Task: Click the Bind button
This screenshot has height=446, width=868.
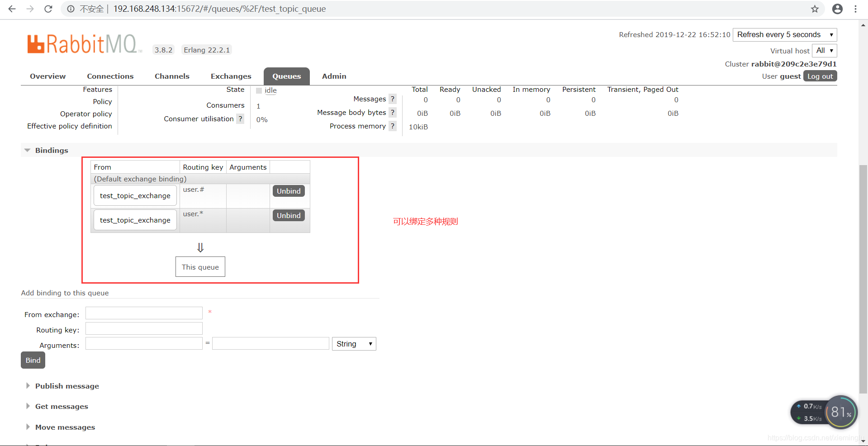Action: pos(33,360)
